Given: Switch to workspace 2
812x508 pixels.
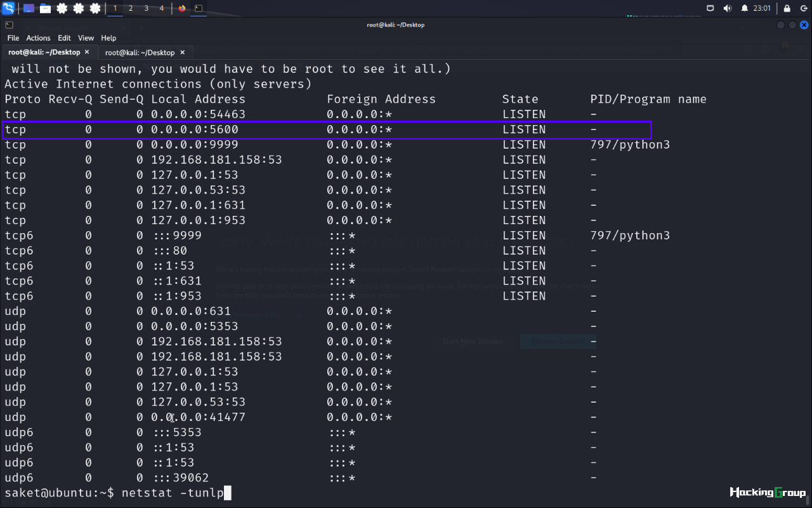Looking at the screenshot, I should (x=131, y=8).
